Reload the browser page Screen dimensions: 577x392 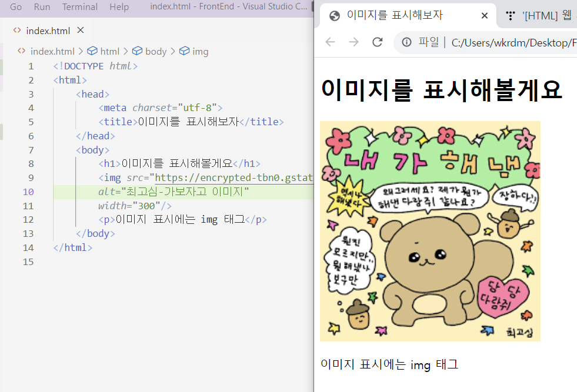378,42
